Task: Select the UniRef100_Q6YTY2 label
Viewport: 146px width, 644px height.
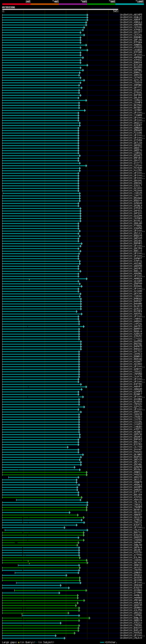Action: (131, 88)
